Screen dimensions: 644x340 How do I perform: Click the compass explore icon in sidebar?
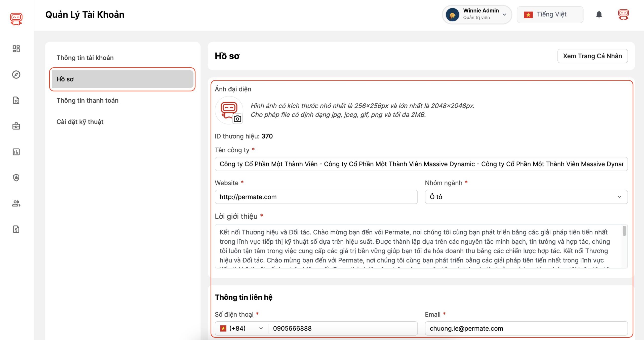point(16,75)
